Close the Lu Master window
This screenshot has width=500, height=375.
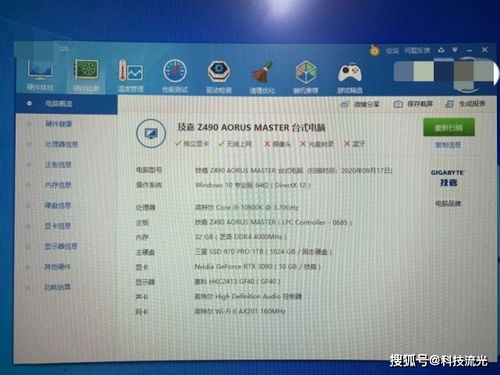(x=485, y=50)
